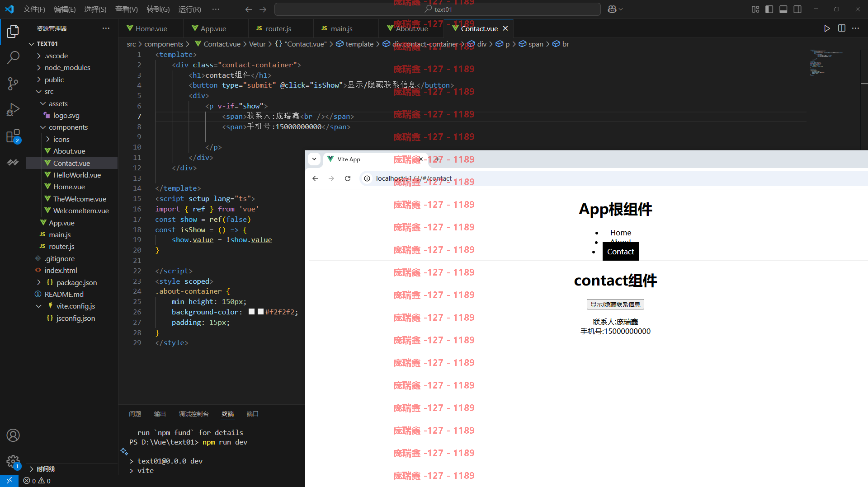This screenshot has width=868, height=487.
Task: Open the Explorer view in activity bar
Action: coord(13,31)
